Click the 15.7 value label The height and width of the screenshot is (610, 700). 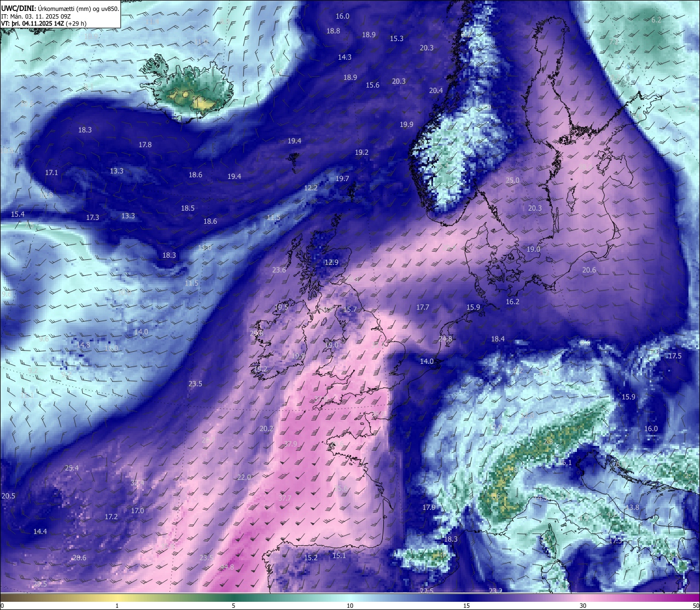pos(349,310)
